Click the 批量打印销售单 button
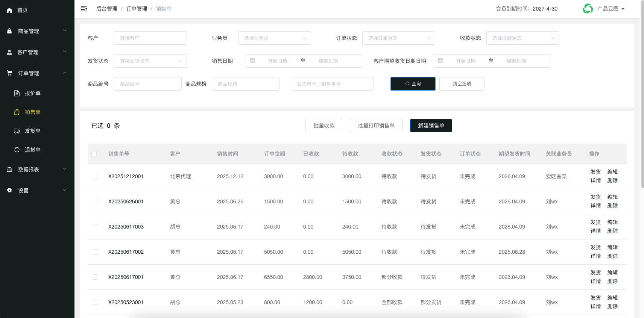The width and height of the screenshot is (644, 318). [x=376, y=126]
